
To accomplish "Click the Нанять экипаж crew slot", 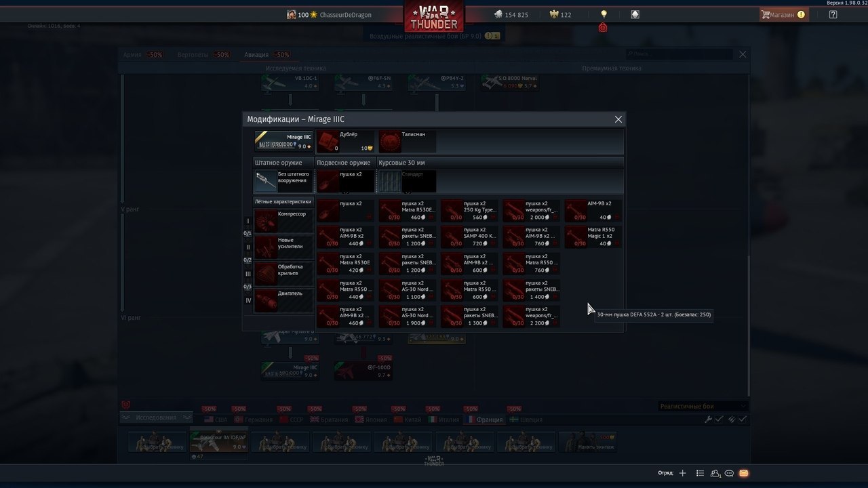I will pos(587,442).
